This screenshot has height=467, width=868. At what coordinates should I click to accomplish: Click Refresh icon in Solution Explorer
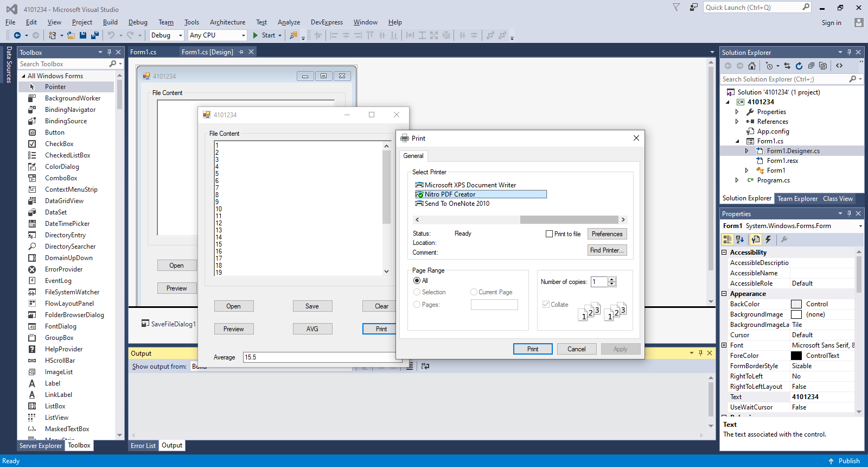pyautogui.click(x=799, y=66)
